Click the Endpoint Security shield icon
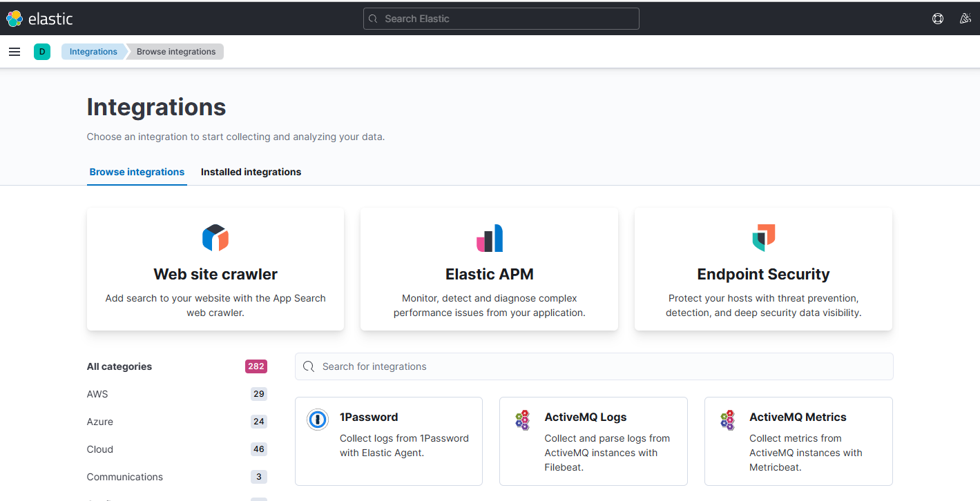Image resolution: width=980 pixels, height=501 pixels. (763, 238)
